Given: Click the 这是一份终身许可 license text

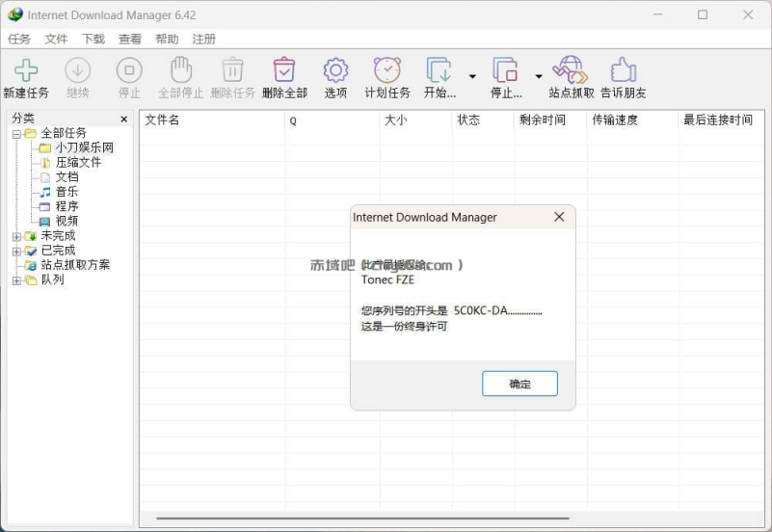Looking at the screenshot, I should click(x=404, y=327).
